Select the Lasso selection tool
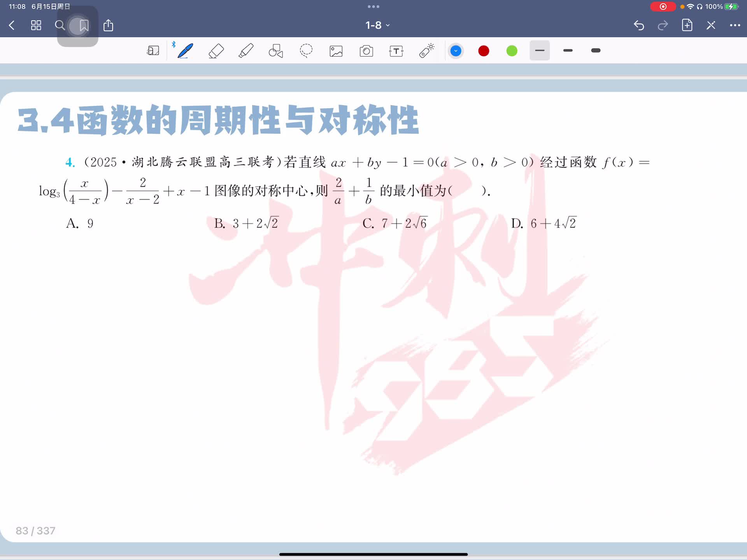The width and height of the screenshot is (747, 560). pos(306,51)
